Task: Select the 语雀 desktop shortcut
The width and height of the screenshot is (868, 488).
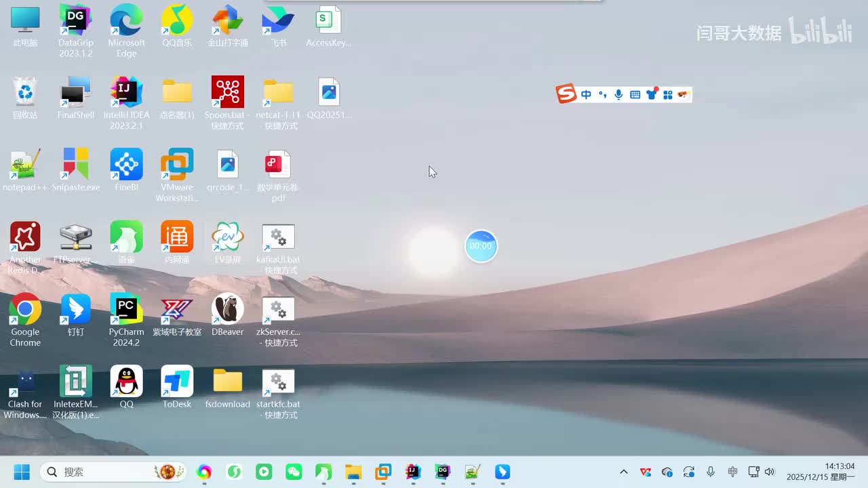Action: 126,243
